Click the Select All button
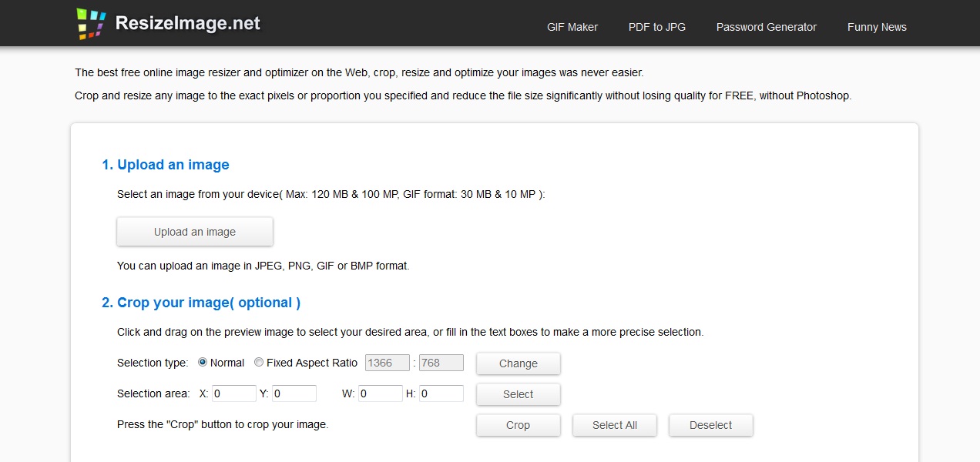The height and width of the screenshot is (462, 980). (x=614, y=425)
